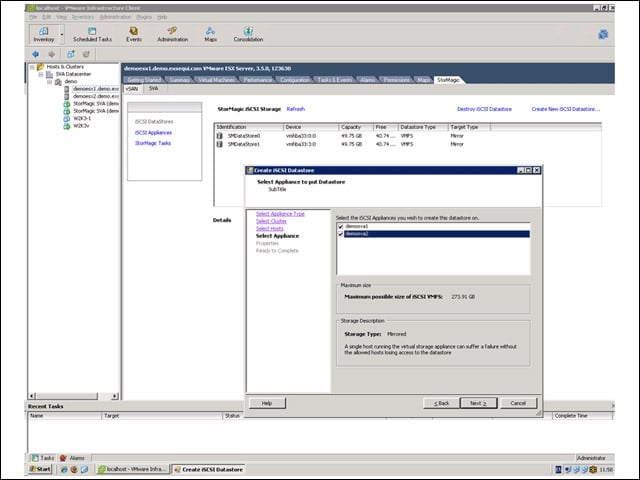Collapse the SVA Datacenter tree node
The image size is (640, 480).
click(x=41, y=74)
